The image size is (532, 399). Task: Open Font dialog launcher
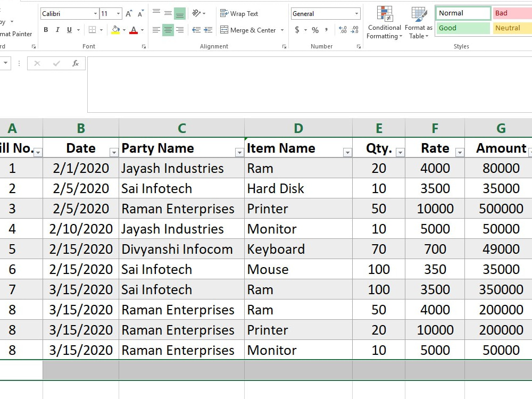coord(144,46)
